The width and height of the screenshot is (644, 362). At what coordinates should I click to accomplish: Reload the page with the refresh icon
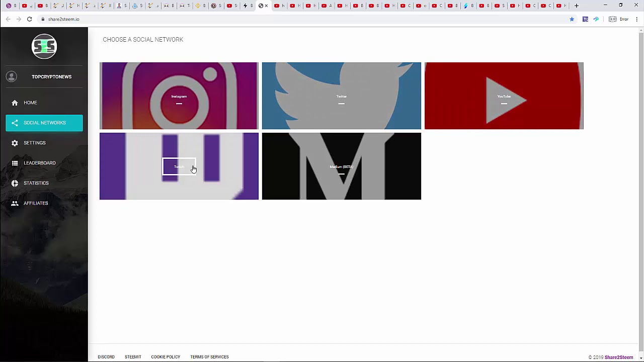pos(30,19)
